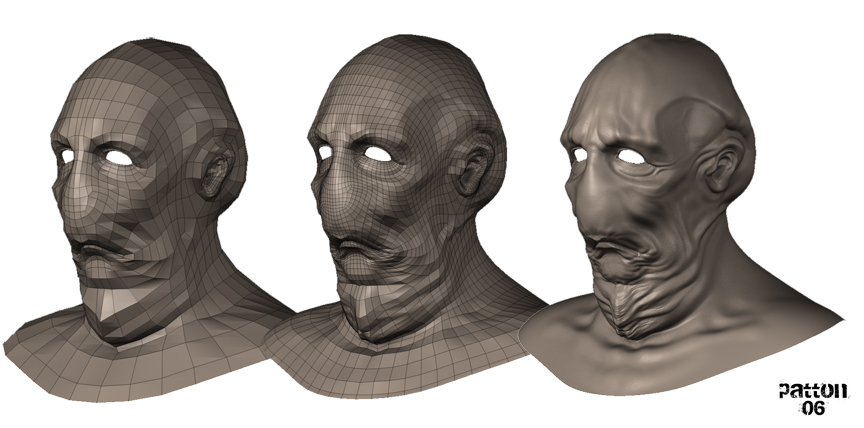Select the smooth sculpted head render
864x428 pixels.
[681, 215]
